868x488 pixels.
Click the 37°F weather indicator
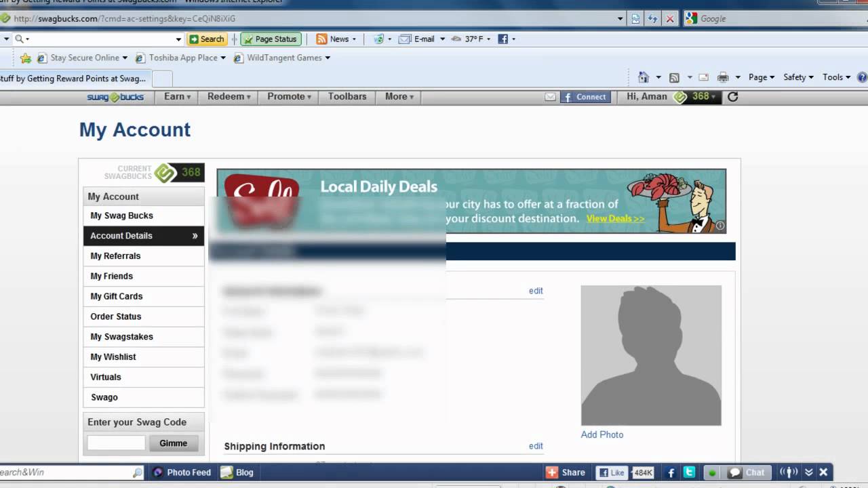471,39
